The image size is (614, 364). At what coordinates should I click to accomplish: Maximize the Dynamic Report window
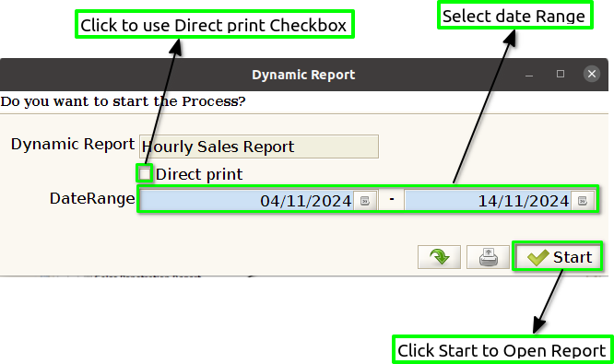click(561, 74)
